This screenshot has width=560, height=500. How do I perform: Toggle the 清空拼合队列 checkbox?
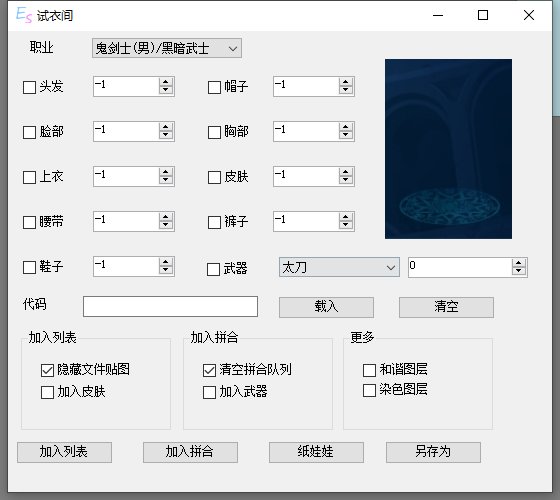pos(209,370)
